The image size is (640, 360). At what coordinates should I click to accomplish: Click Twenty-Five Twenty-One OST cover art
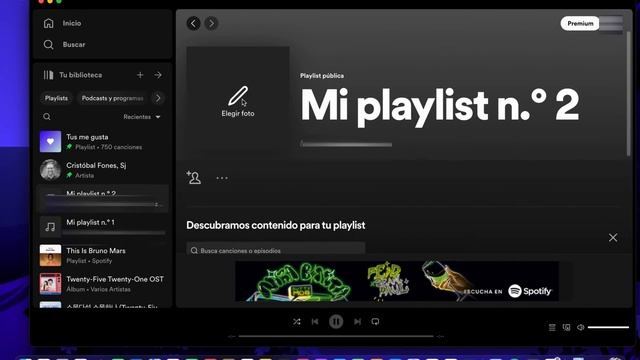click(x=50, y=284)
